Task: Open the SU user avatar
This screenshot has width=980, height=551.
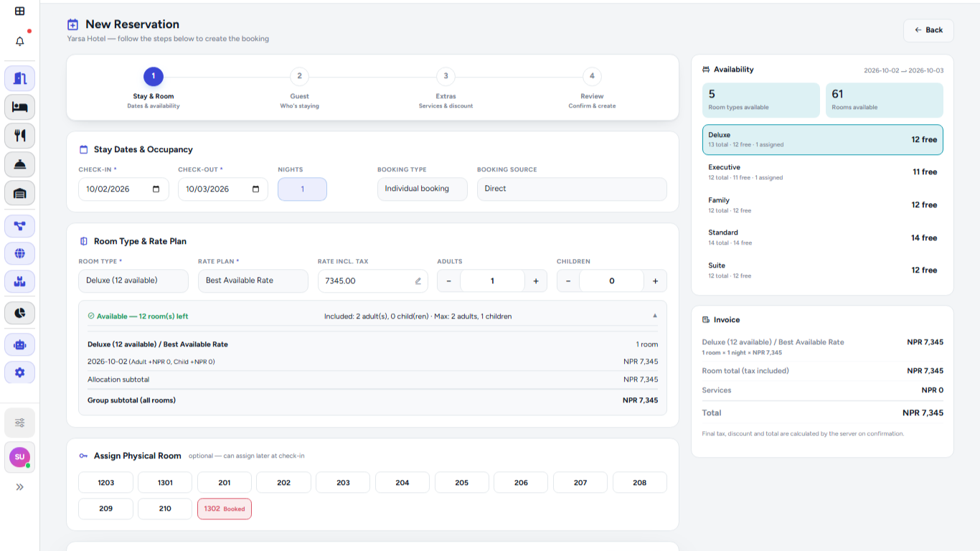Action: tap(19, 457)
